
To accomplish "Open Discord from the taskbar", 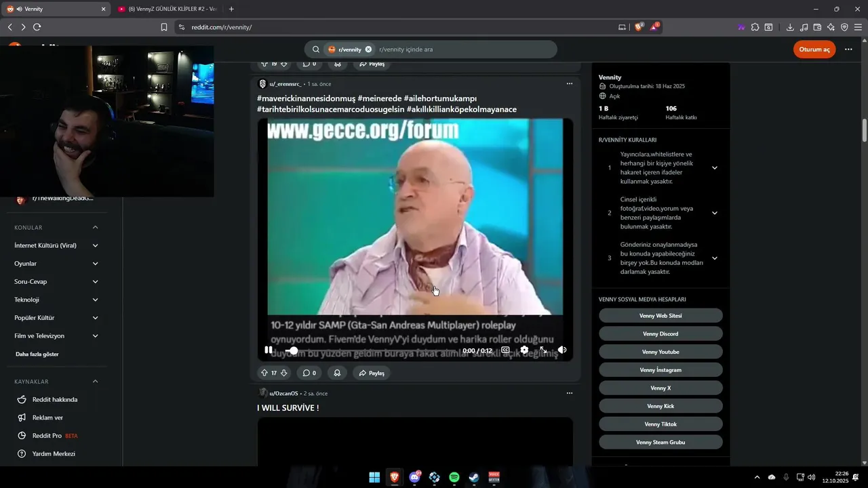I will click(414, 477).
